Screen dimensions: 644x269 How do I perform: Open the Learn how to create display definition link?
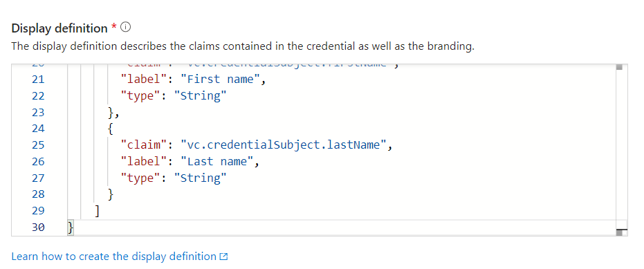click(x=113, y=257)
